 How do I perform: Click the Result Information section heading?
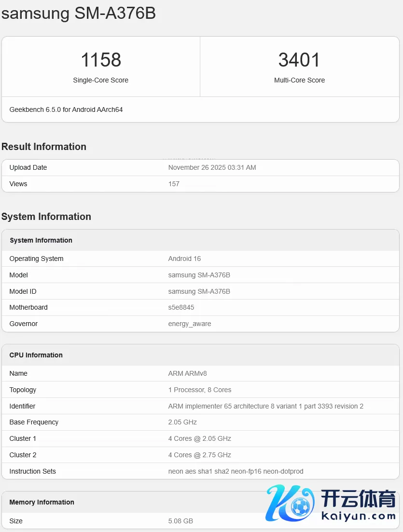tap(44, 147)
